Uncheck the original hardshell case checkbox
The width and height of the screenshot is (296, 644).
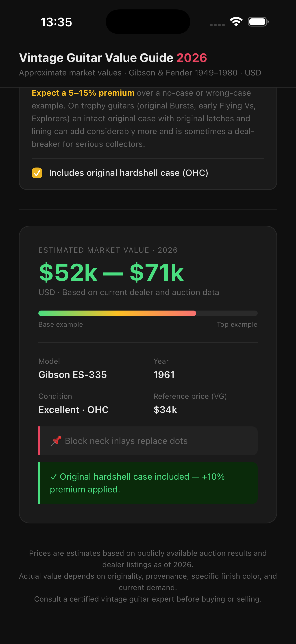click(37, 173)
